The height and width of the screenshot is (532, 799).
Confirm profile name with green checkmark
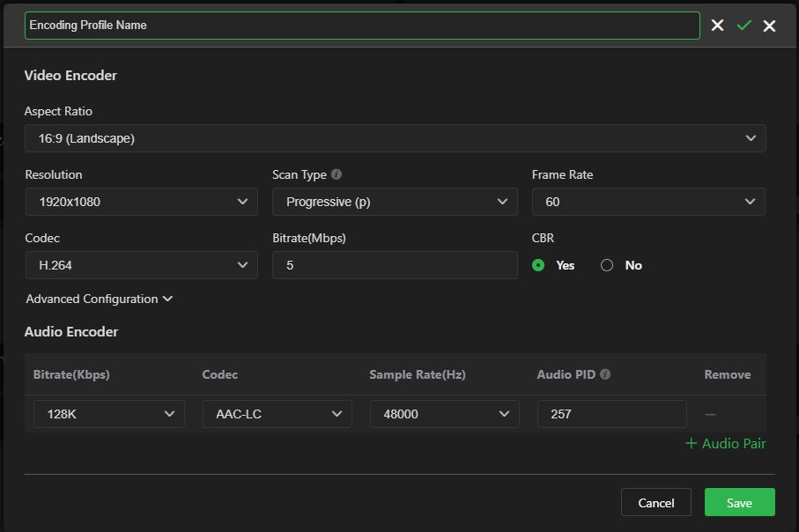point(744,25)
